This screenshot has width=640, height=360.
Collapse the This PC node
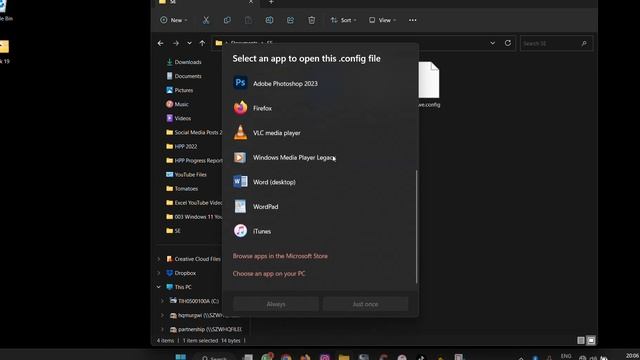coord(159,287)
